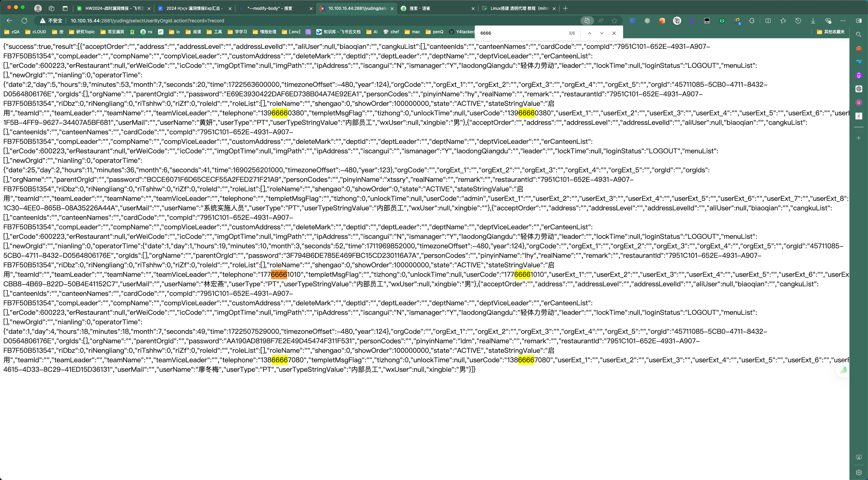Open the zQA bookmarks folder
868x480 pixels.
pyautogui.click(x=12, y=32)
